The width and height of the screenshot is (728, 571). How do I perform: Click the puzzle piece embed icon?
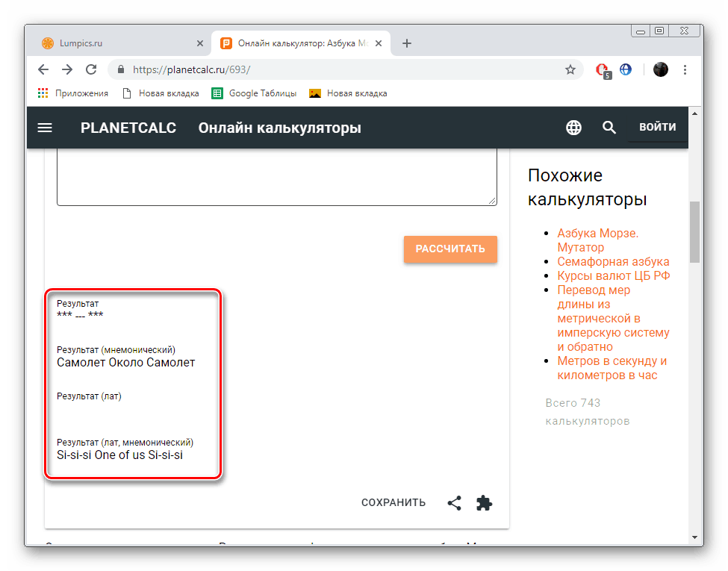[x=485, y=503]
